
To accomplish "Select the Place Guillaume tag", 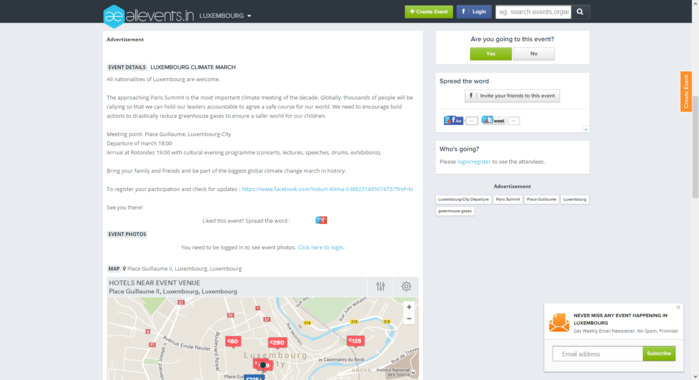I will (541, 199).
